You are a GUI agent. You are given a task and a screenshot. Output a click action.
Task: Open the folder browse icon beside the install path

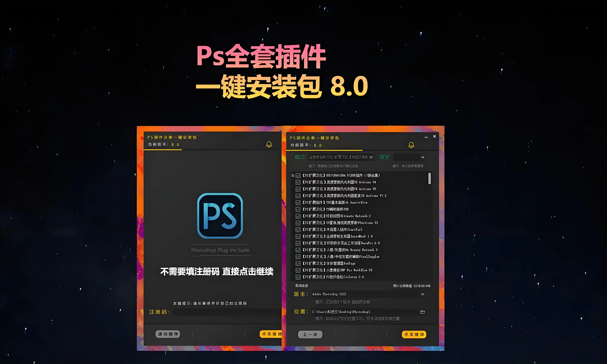(x=422, y=312)
